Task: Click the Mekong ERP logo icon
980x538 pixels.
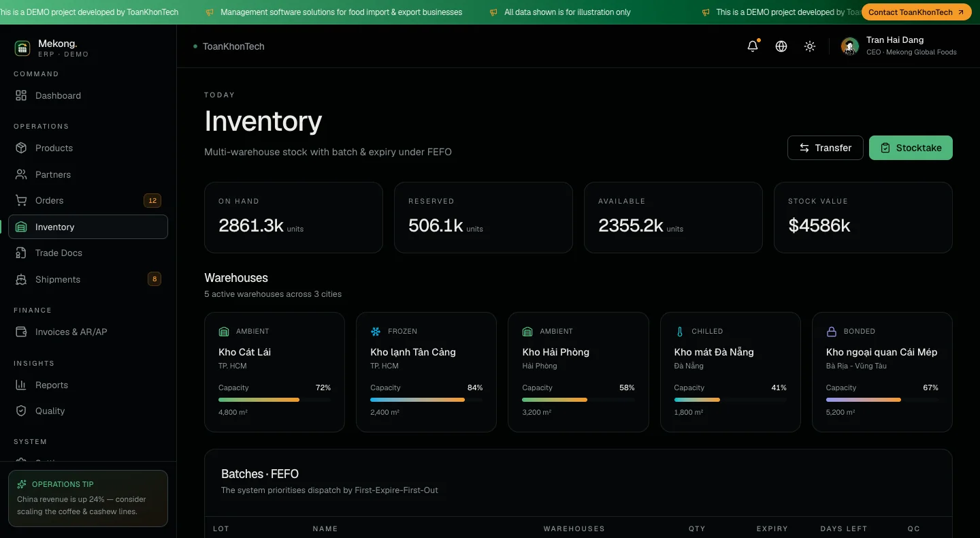Action: 22,48
